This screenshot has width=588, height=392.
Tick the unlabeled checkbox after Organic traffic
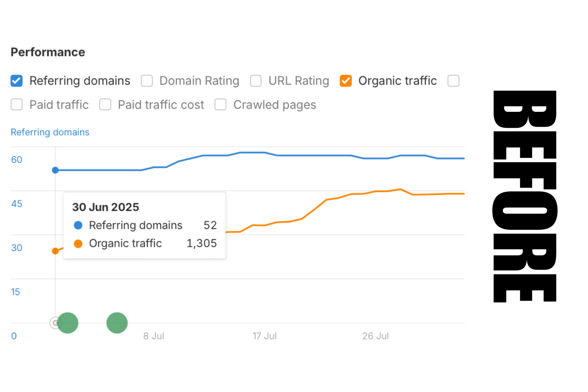[x=453, y=81]
